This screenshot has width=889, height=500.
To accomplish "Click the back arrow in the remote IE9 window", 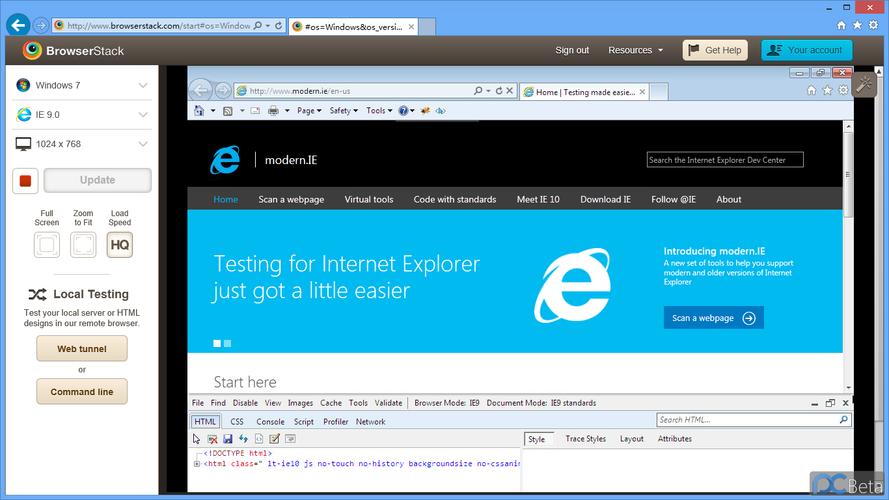I will pyautogui.click(x=201, y=90).
